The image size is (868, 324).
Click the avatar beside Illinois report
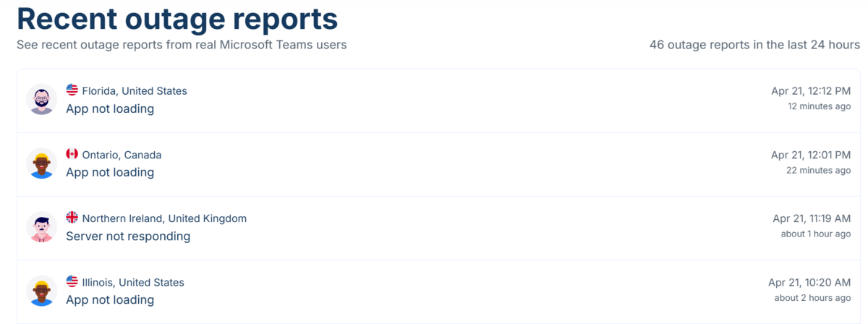tap(42, 291)
